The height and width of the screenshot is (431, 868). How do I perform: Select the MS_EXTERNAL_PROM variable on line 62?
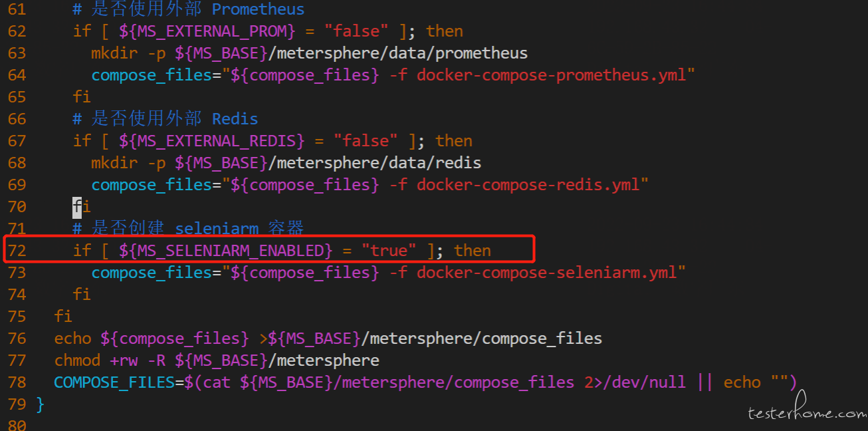coord(207,31)
